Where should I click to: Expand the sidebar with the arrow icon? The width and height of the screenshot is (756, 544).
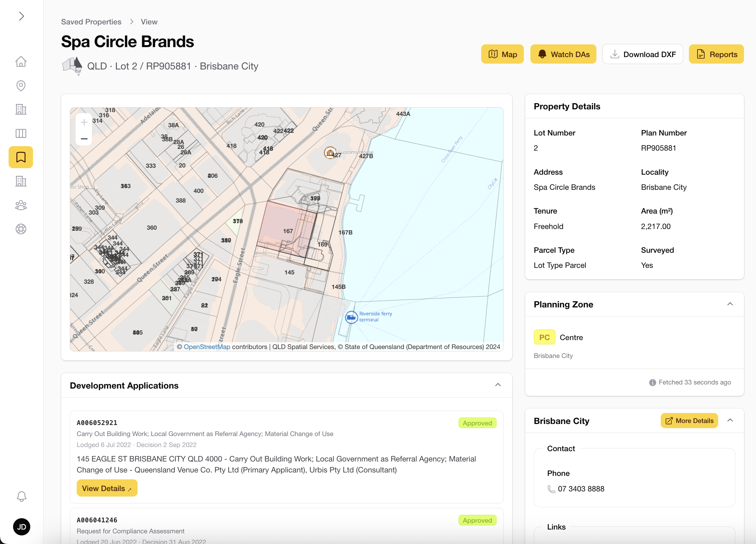pos(21,16)
